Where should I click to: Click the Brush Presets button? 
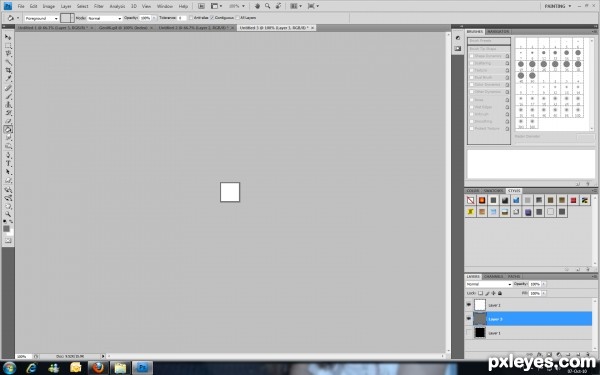[x=489, y=41]
